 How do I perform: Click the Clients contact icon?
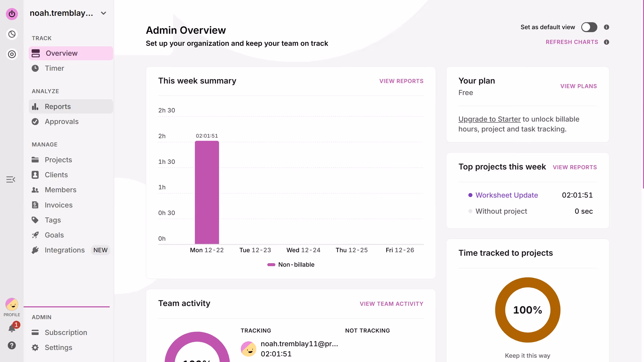35,175
